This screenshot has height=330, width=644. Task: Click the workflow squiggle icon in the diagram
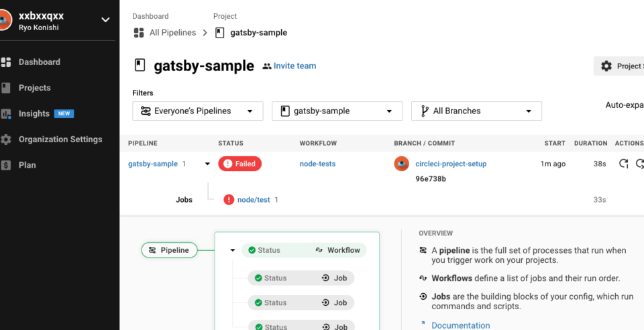pos(319,250)
